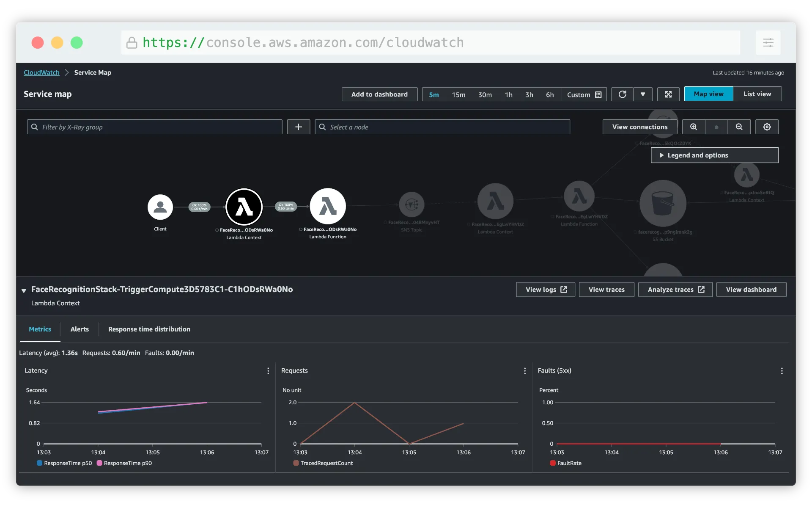This screenshot has width=812, height=508.
Task: Open the Latency chart options menu
Action: coord(268,371)
